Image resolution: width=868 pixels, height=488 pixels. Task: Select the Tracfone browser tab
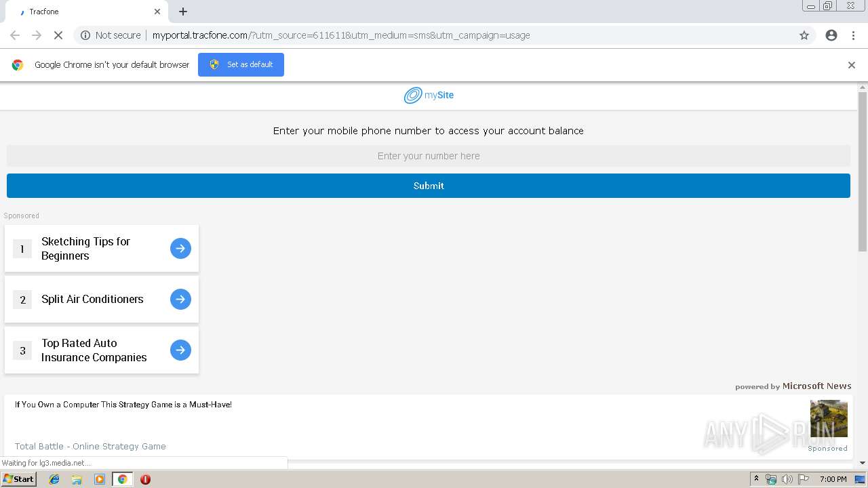click(x=87, y=12)
